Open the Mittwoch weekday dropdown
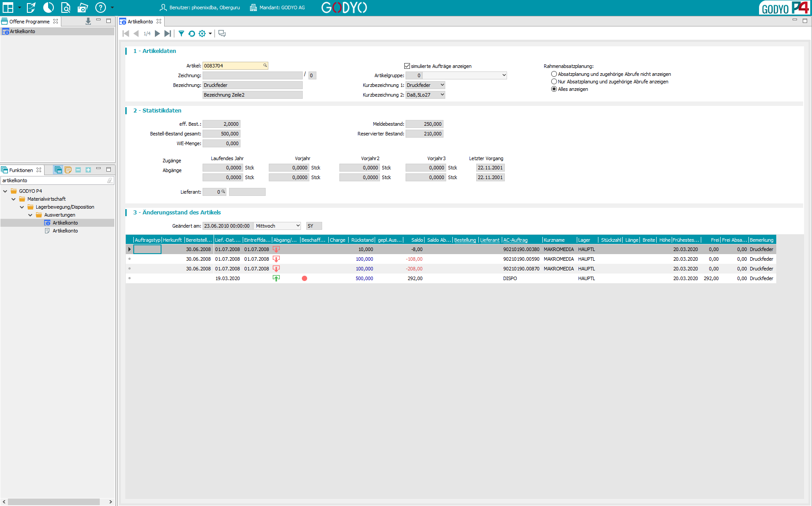Image resolution: width=812 pixels, height=506 pixels. [298, 226]
